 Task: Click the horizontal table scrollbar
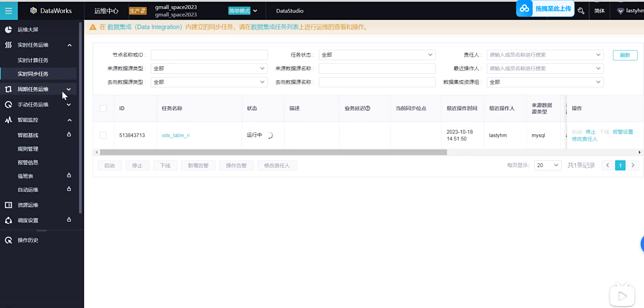[273, 152]
